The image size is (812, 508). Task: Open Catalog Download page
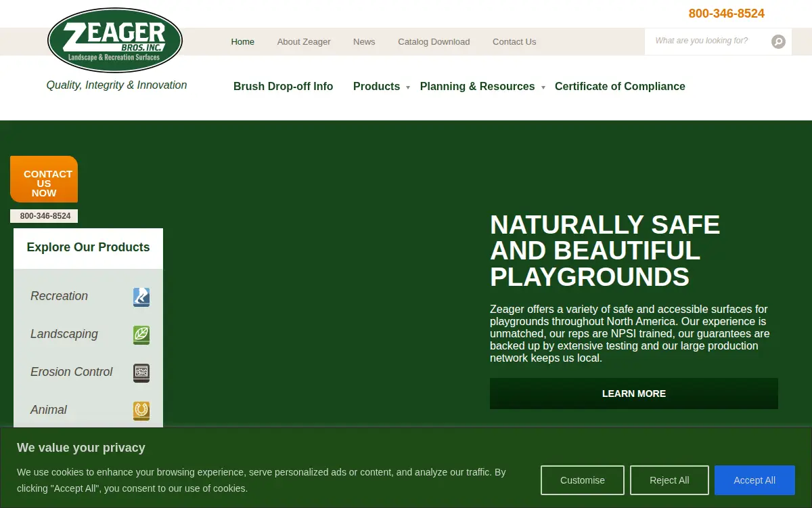click(434, 42)
